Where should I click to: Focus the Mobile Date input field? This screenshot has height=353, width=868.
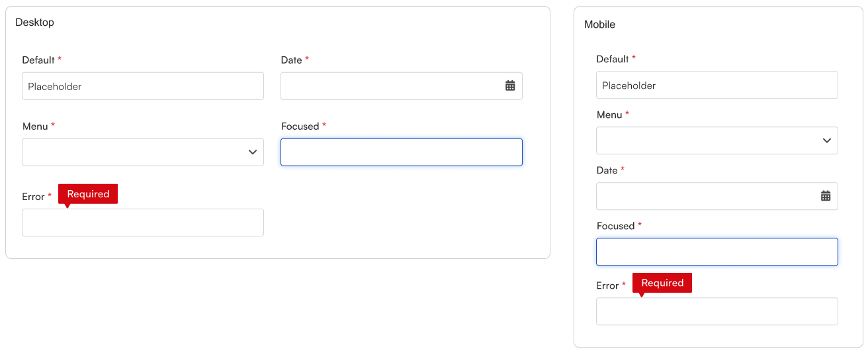pos(717,196)
